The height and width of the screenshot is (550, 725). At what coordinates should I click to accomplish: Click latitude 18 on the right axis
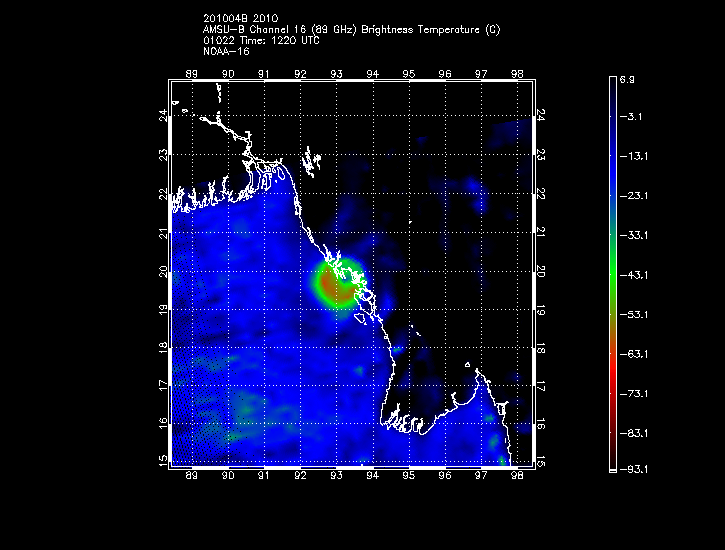[541, 350]
